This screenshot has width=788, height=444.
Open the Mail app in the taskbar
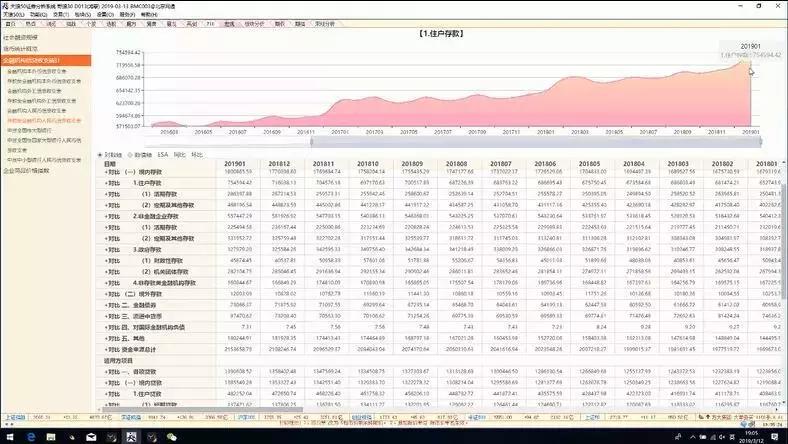coord(91,437)
